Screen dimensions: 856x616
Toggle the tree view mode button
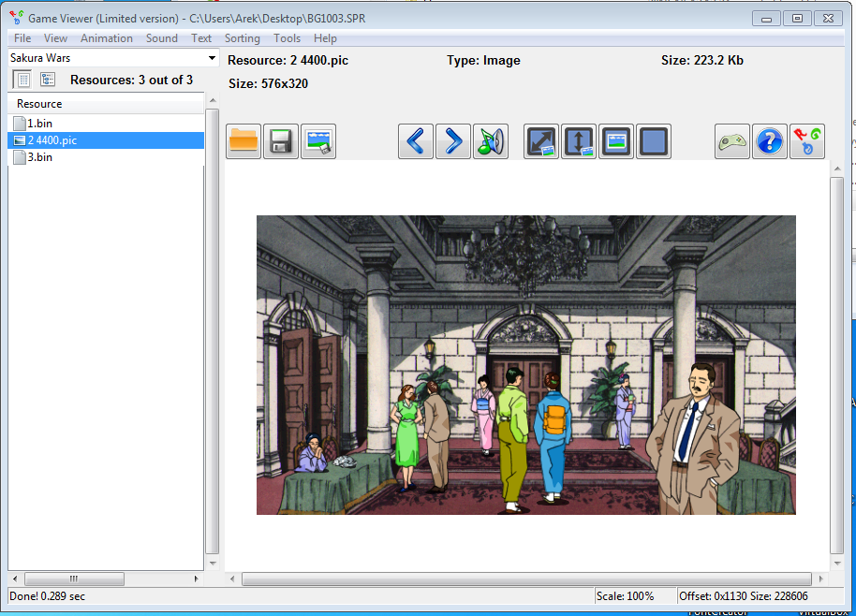coord(47,80)
